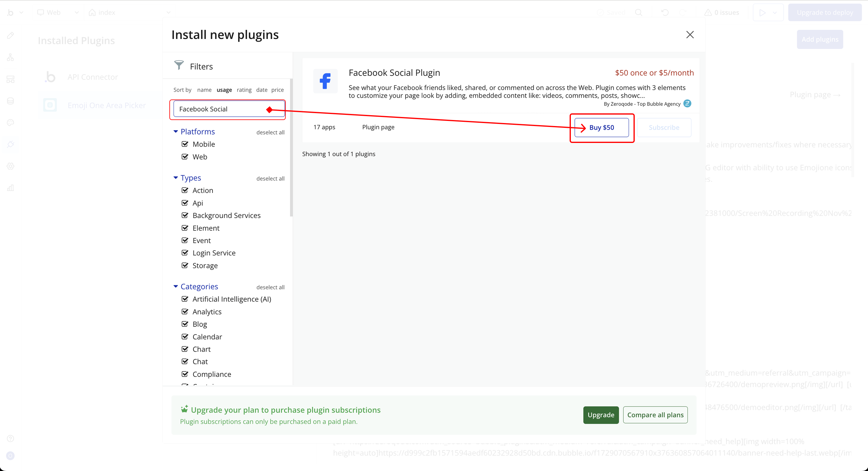
Task: Open the Logs chart icon
Action: (11, 188)
